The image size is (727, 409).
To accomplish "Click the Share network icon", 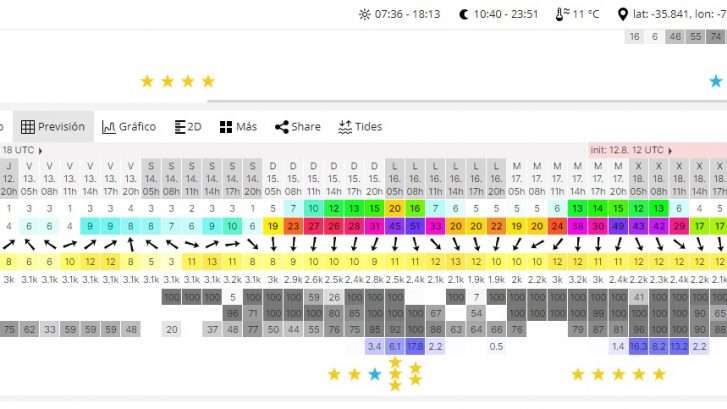I will (282, 127).
